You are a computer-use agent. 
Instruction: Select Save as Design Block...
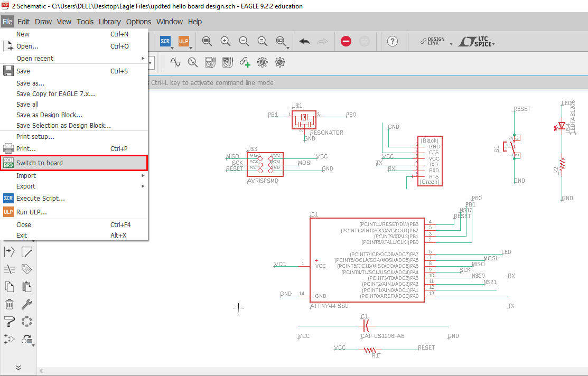click(74, 115)
